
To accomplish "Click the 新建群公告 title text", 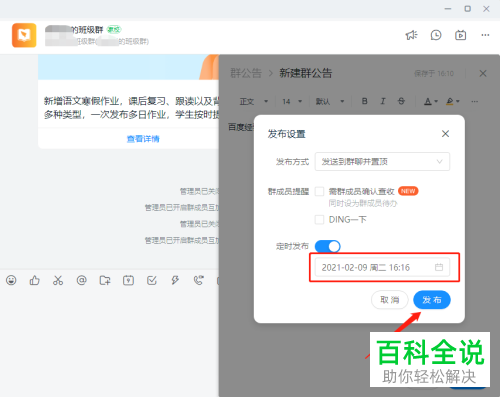I will [306, 73].
